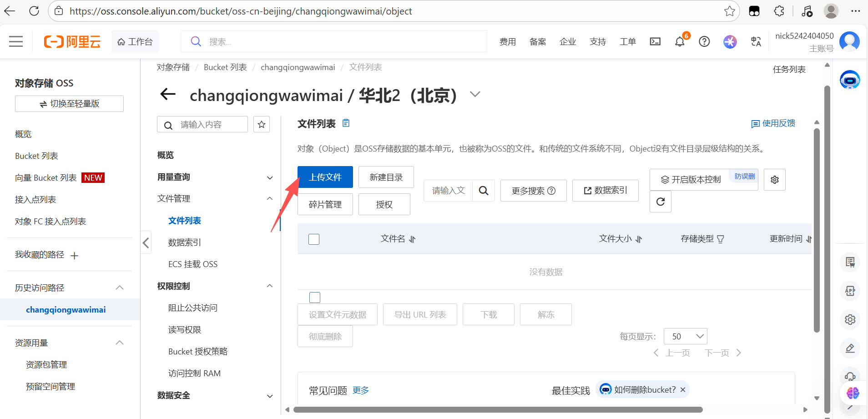Click 切换至轻量版 button

coord(69,104)
